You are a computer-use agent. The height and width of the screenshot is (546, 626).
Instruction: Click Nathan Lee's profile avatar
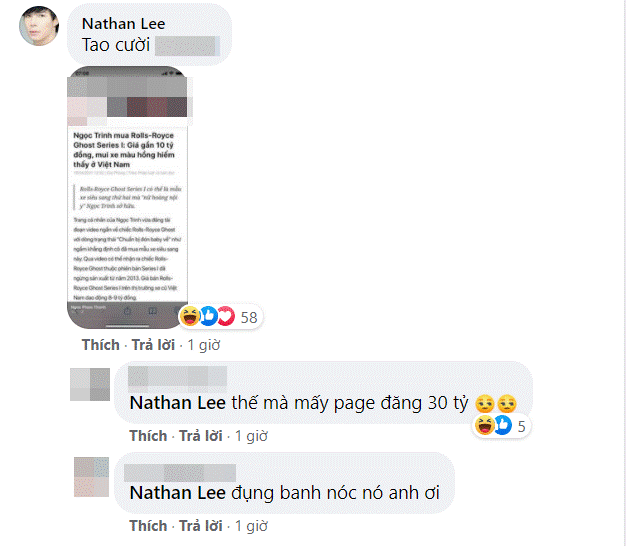pyautogui.click(x=39, y=26)
